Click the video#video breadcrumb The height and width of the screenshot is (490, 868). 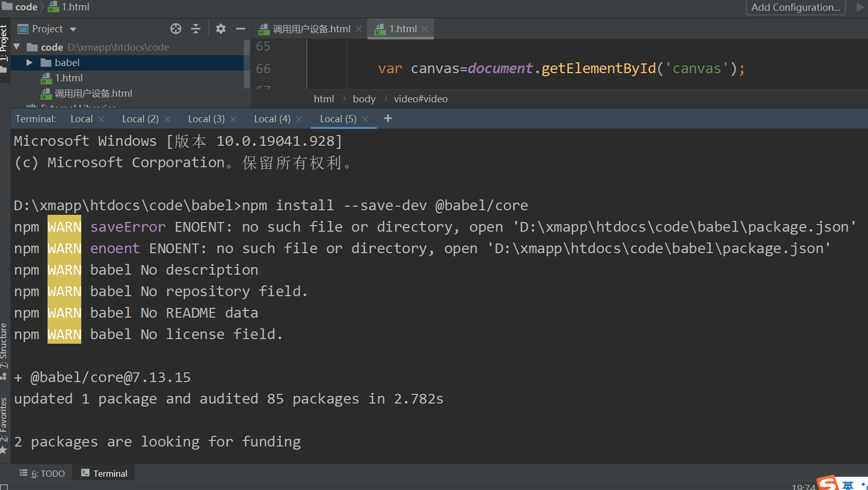click(x=421, y=99)
